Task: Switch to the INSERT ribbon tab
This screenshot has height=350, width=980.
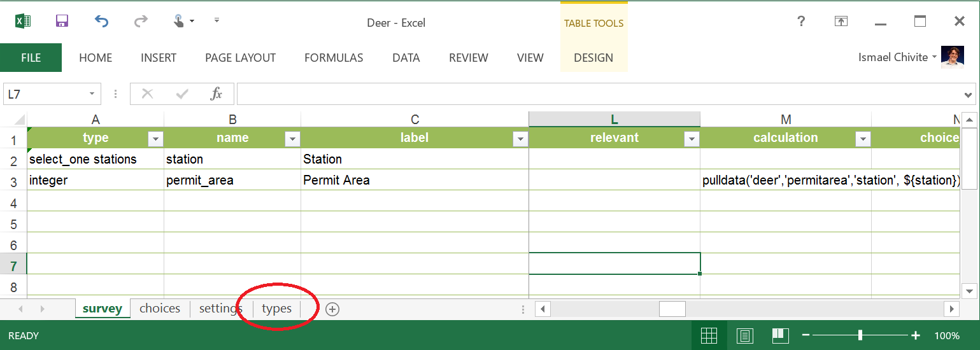Action: (x=159, y=57)
